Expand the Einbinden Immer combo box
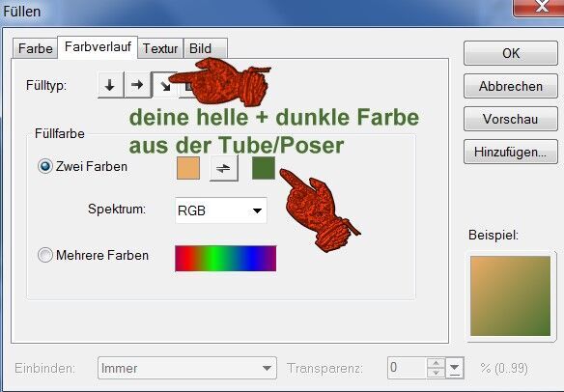This screenshot has width=564, height=392. (187, 368)
